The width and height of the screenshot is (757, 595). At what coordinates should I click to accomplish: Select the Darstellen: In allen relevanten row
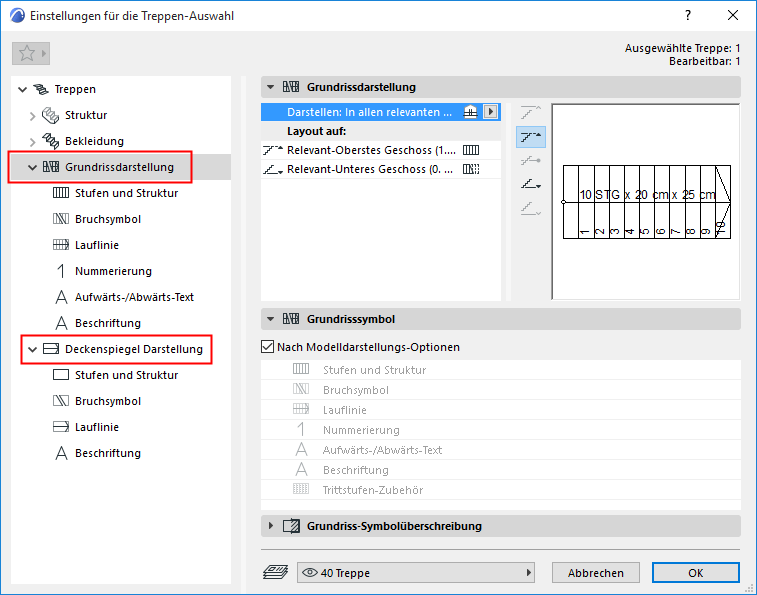pyautogui.click(x=381, y=112)
